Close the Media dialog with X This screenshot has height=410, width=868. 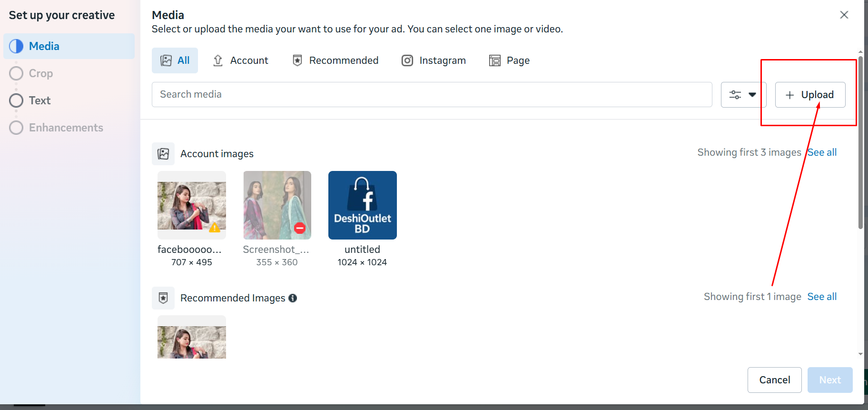pos(844,15)
